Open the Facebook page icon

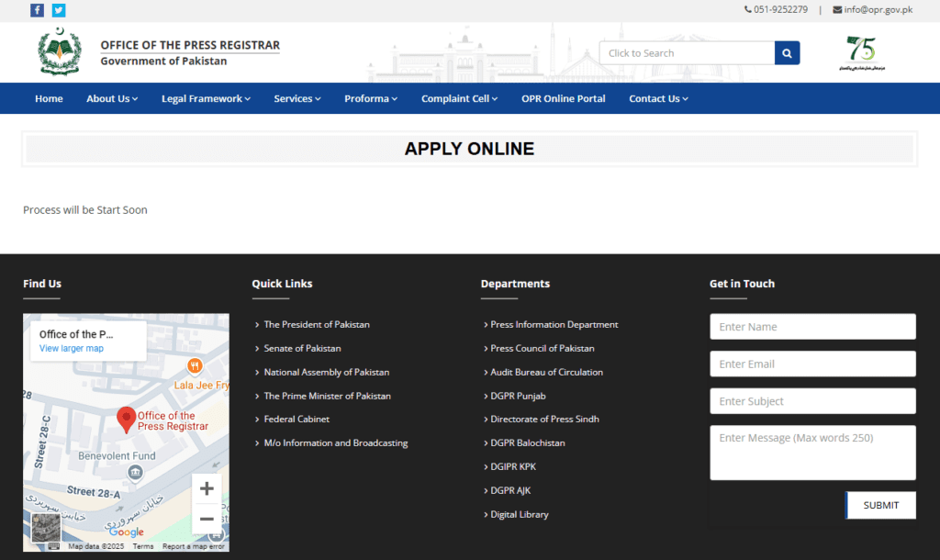37,10
